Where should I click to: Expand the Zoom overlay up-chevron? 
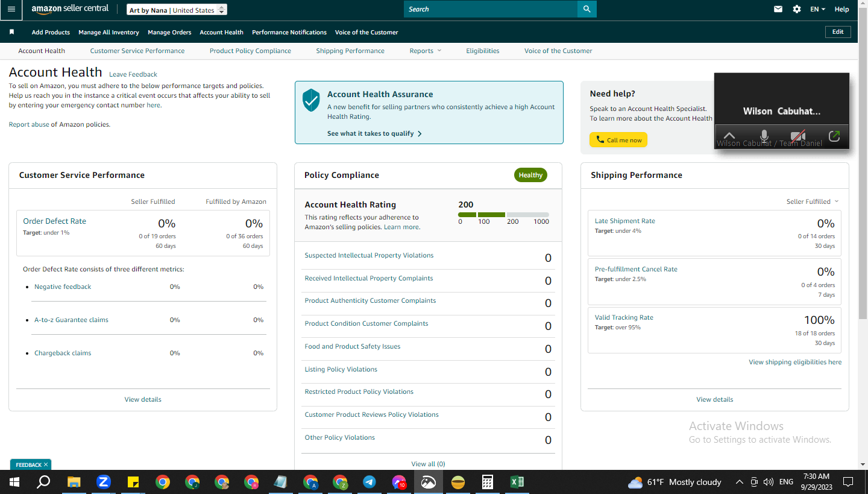coord(729,136)
